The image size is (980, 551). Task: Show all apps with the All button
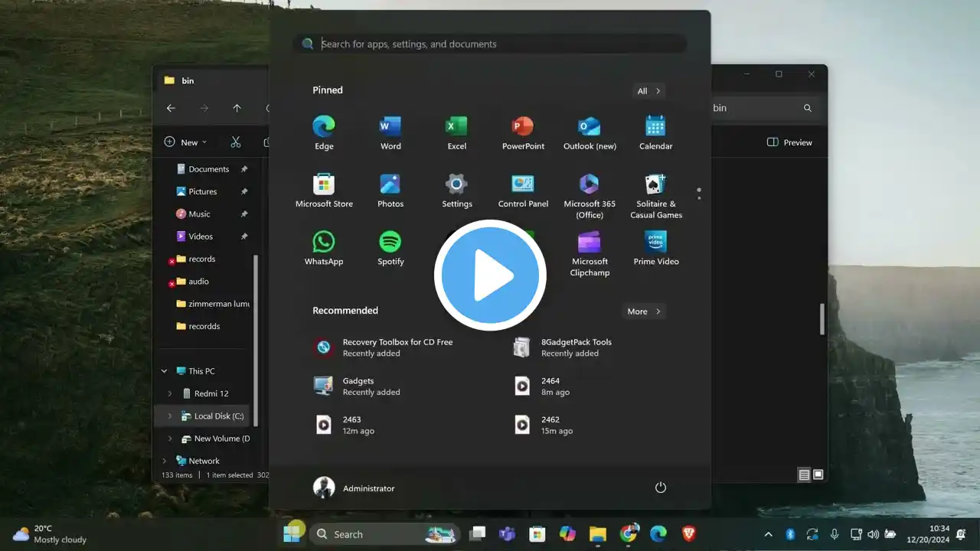tap(649, 91)
